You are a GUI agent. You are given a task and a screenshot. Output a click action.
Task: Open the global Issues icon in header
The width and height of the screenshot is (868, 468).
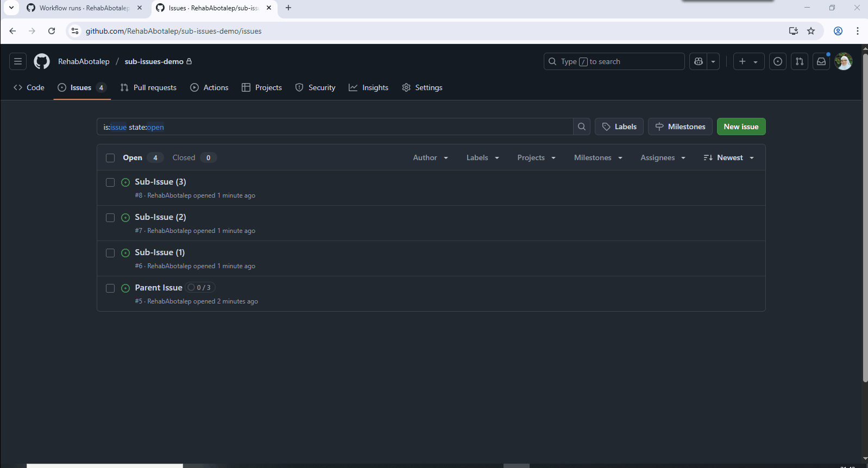[x=778, y=61]
